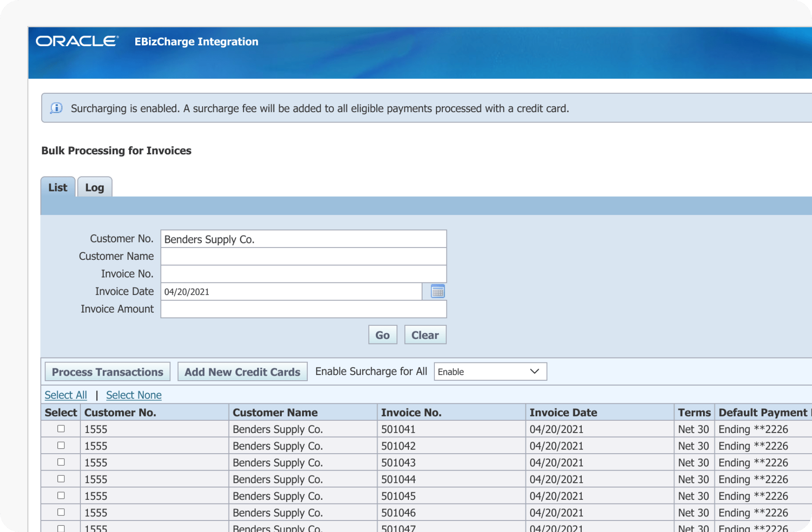Click Net 30 in row 501045

(x=694, y=496)
